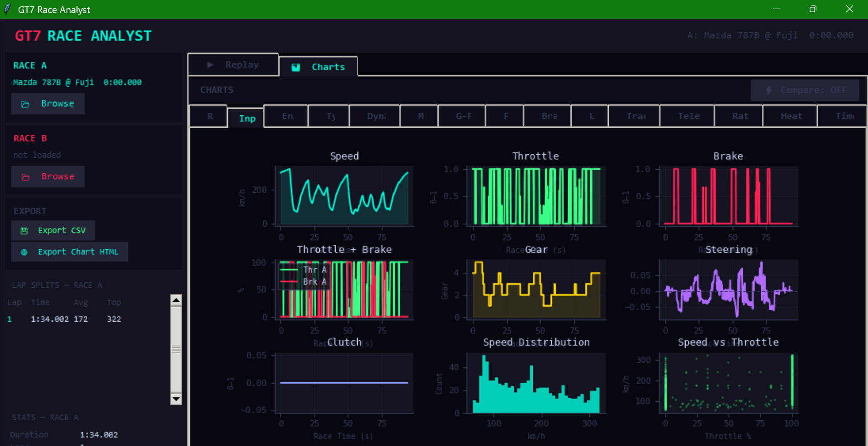Screen dimensions: 868x446
Task: Click lap splits scrollbar down arrow
Action: tap(176, 399)
